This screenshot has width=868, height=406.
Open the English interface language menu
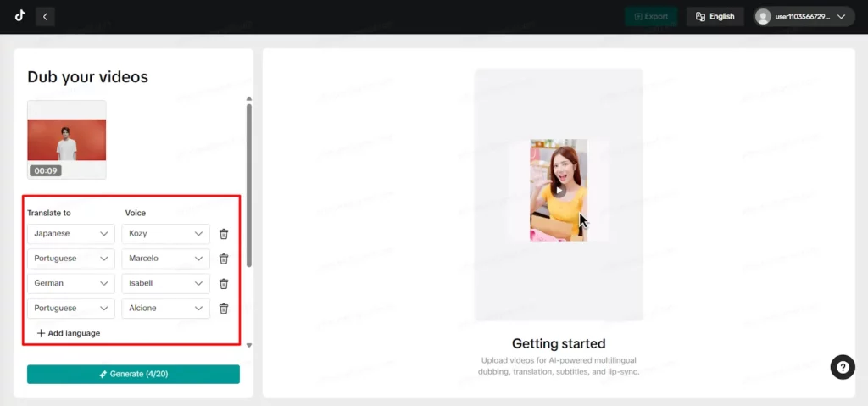[715, 16]
